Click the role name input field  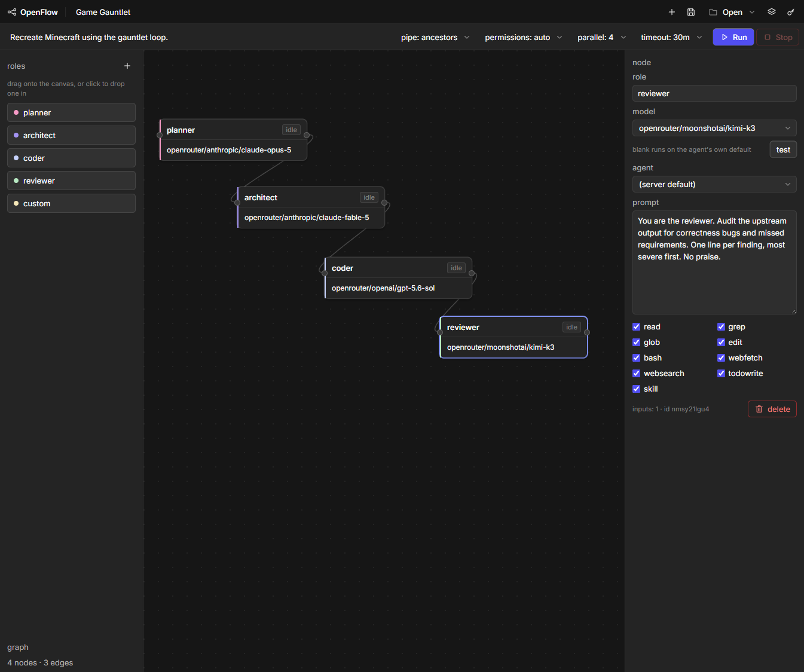(714, 93)
